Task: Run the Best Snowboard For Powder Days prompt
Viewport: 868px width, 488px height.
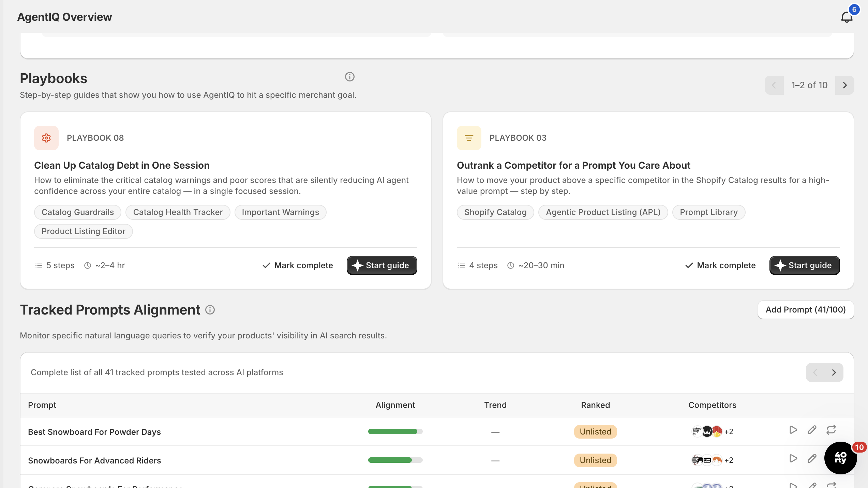Action: pyautogui.click(x=793, y=430)
